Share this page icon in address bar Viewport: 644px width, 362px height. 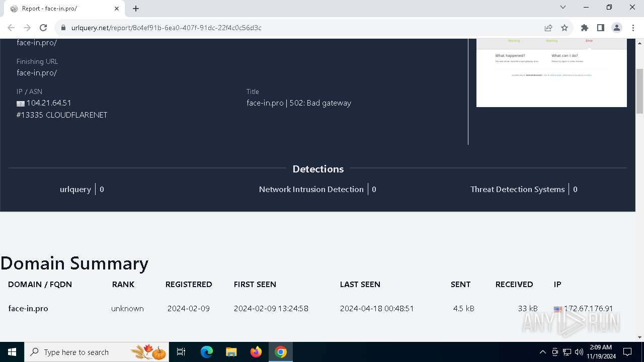[x=548, y=28]
